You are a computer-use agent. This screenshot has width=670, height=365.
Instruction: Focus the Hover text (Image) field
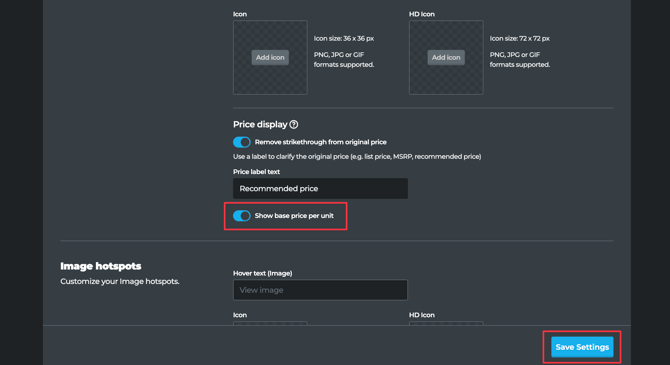click(x=320, y=290)
